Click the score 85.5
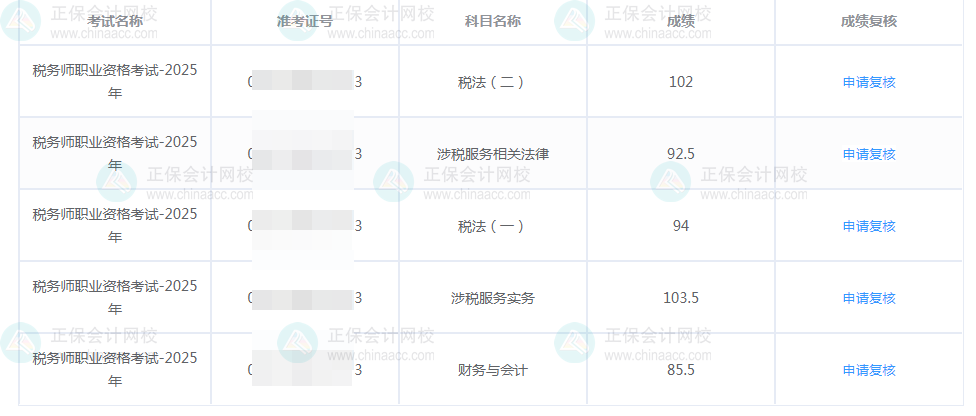 pos(681,370)
